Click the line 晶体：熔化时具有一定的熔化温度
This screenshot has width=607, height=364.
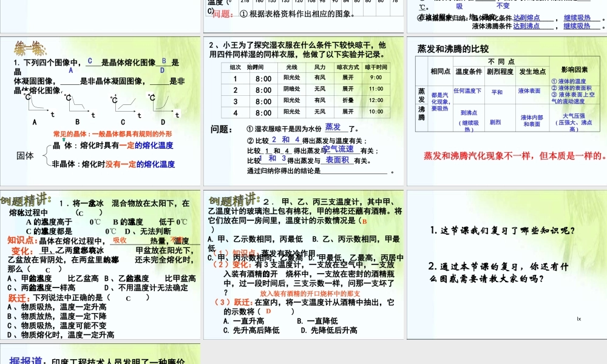[x=113, y=146]
